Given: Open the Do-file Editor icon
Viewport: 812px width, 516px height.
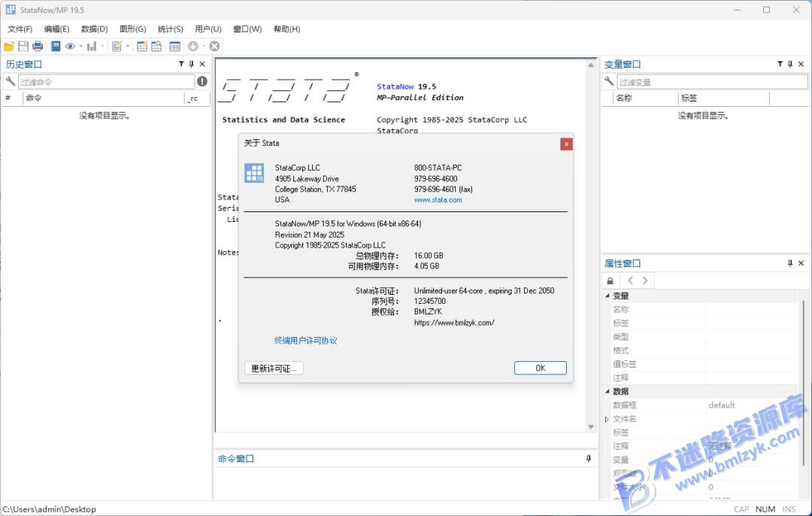Looking at the screenshot, I should tap(117, 46).
